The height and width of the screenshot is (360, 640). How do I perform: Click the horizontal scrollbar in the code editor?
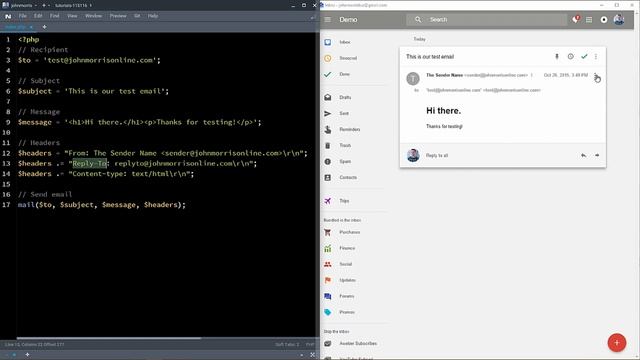[109, 338]
